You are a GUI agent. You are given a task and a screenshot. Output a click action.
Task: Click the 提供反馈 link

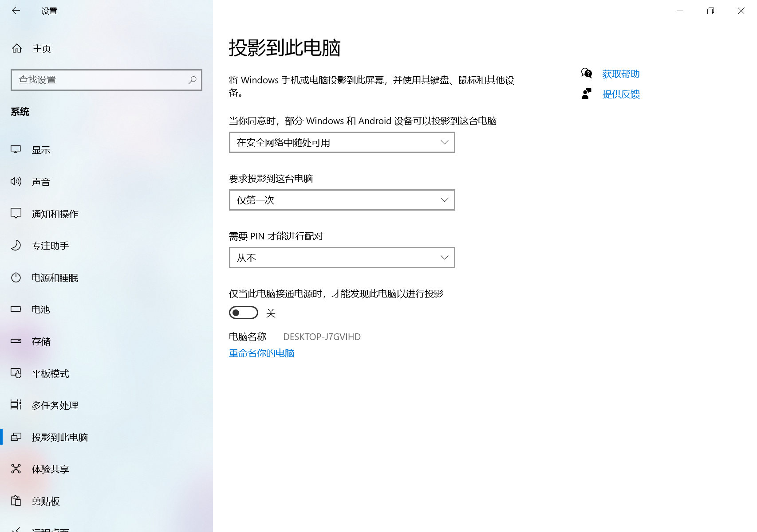point(620,94)
